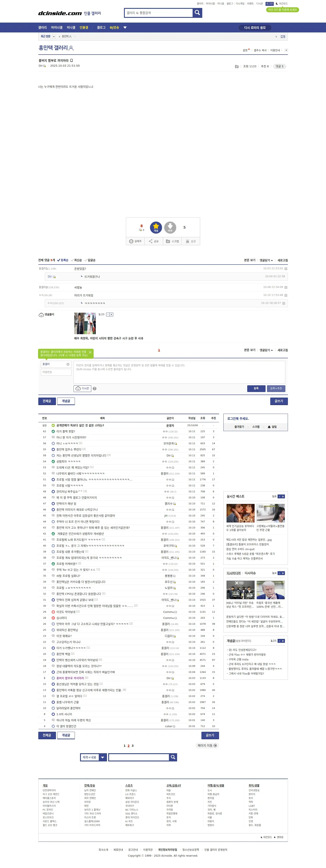Image resolution: width=326 pixels, height=868 pixels.
Task: Expand the navigation bar more-menu triangle
Action: click(125, 28)
